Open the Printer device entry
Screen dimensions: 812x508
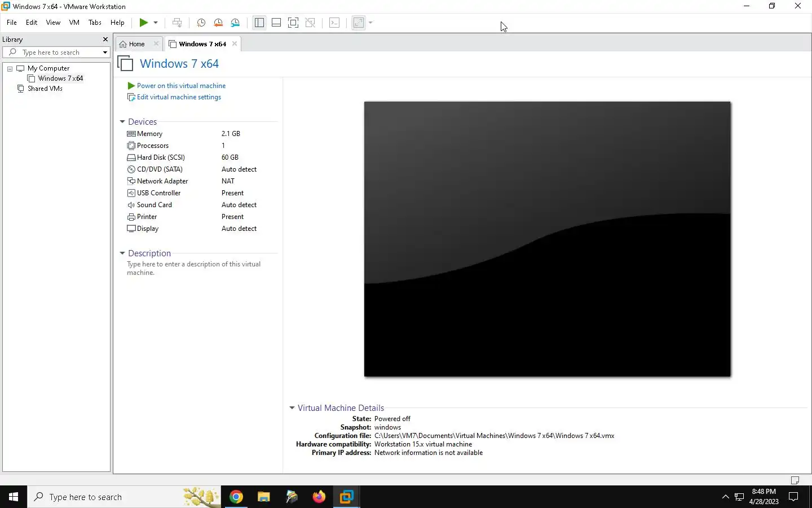[147, 217]
